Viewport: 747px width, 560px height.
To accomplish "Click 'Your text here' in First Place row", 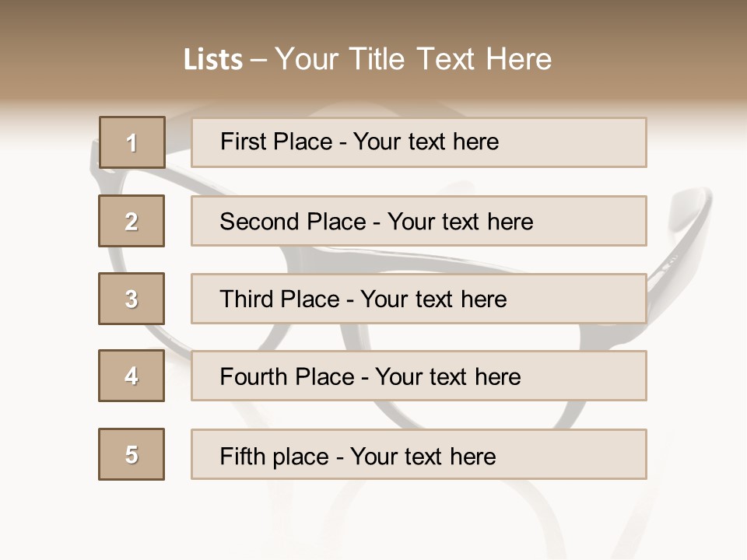I will pos(426,142).
